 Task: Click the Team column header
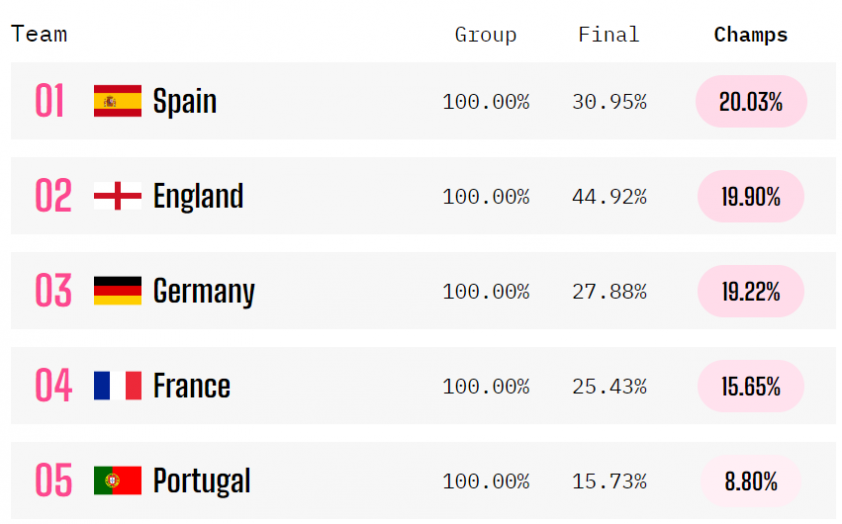(39, 34)
